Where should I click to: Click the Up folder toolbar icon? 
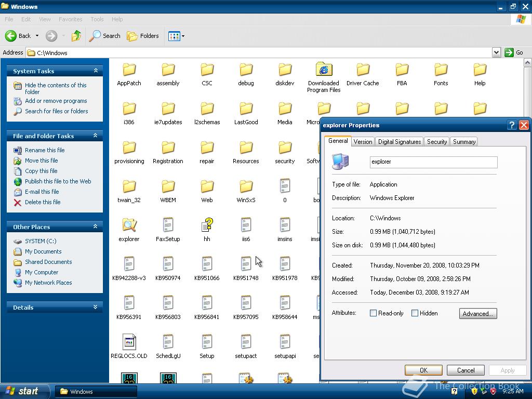click(x=76, y=36)
